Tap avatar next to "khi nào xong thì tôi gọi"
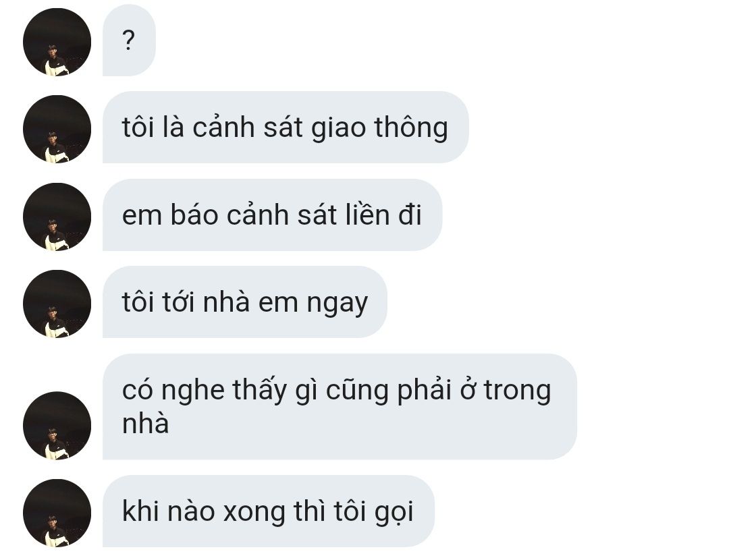729x560 pixels. [57, 513]
